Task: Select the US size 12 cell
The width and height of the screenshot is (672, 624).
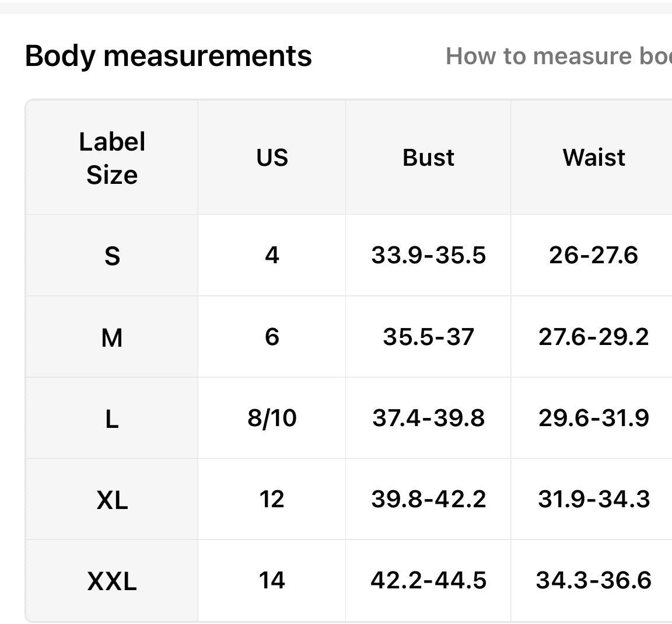Action: (272, 499)
